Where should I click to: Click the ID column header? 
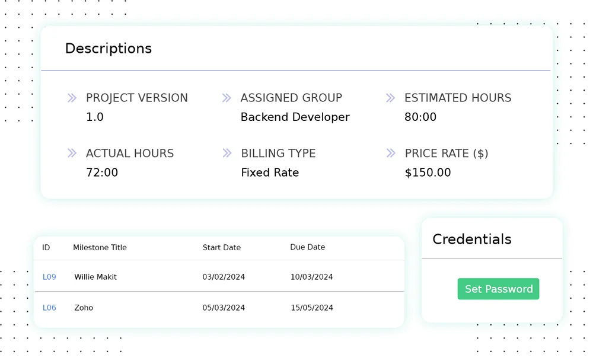click(x=46, y=247)
